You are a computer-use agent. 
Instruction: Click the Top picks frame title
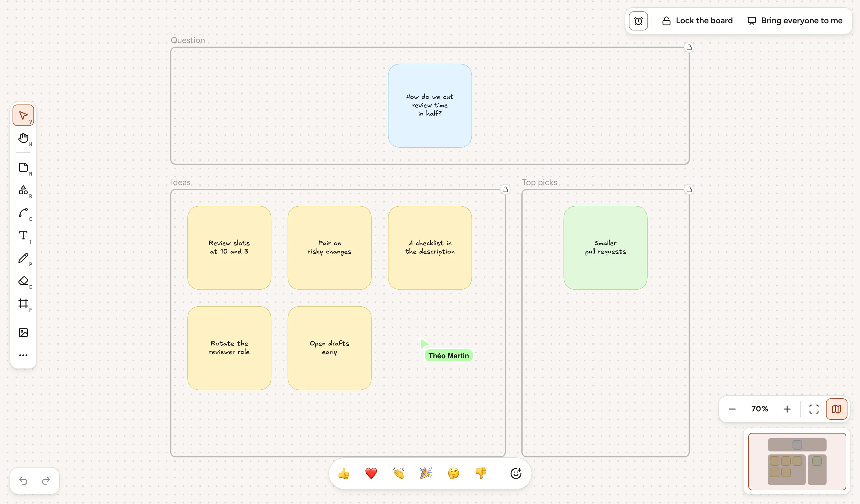pos(539,182)
